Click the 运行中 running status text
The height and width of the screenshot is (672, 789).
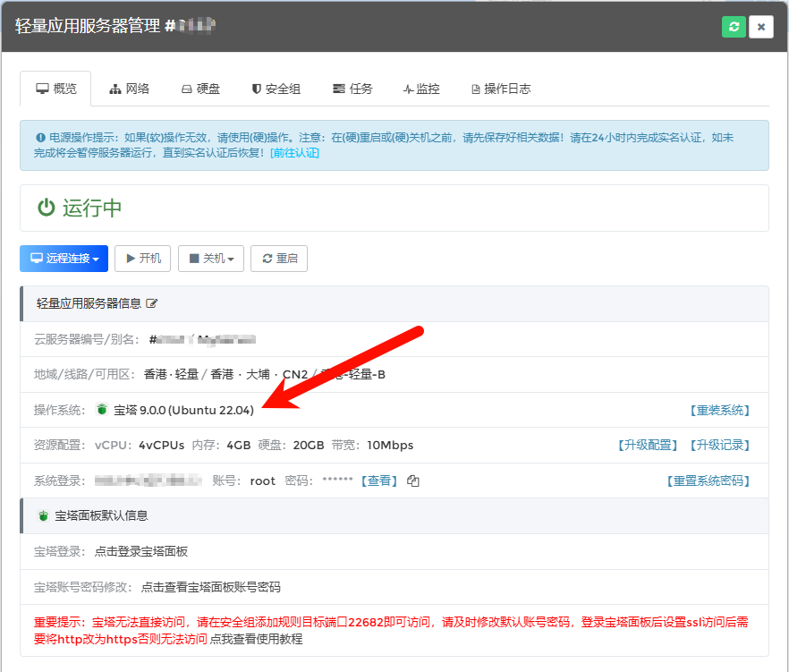92,208
